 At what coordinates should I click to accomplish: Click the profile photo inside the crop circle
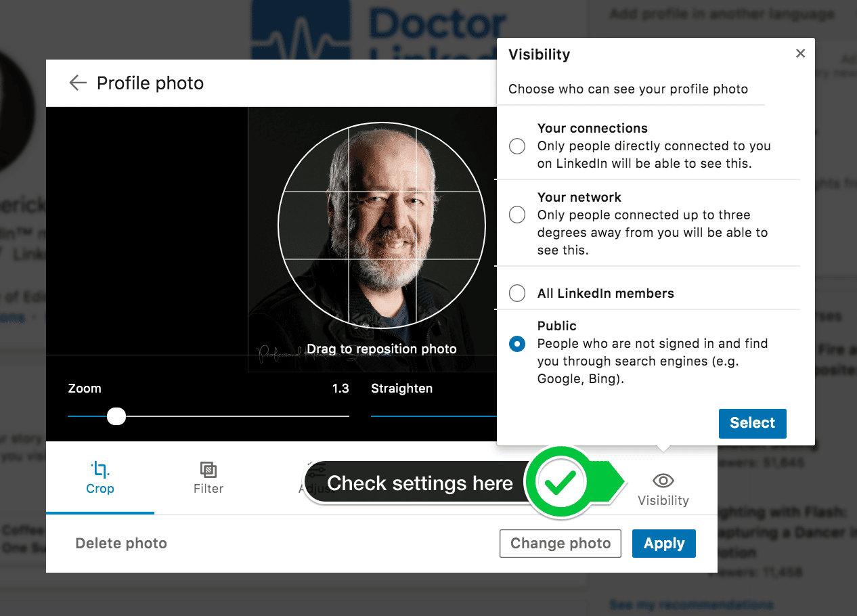coord(382,225)
